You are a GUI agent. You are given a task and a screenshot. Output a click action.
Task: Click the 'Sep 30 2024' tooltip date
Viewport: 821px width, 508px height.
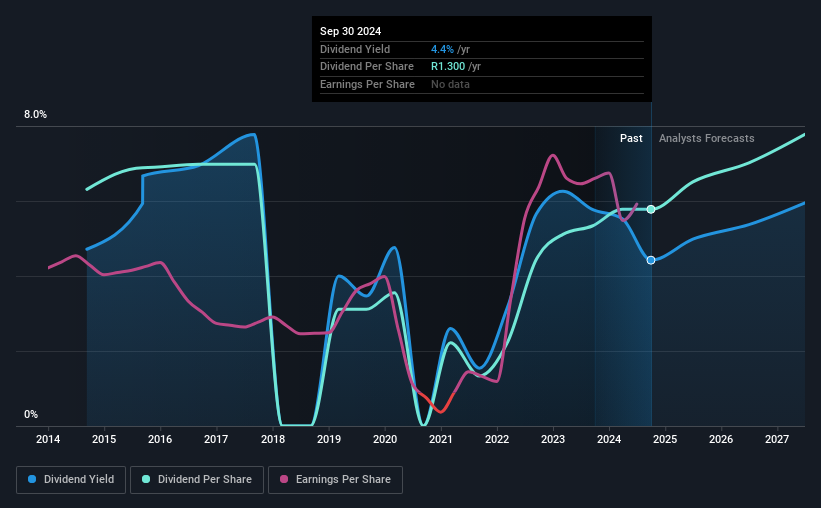[350, 31]
